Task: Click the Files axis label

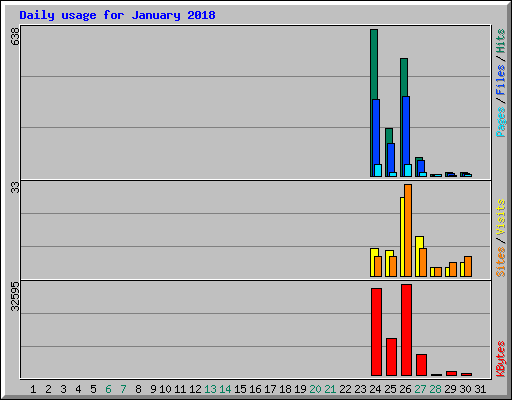Action: click(501, 80)
